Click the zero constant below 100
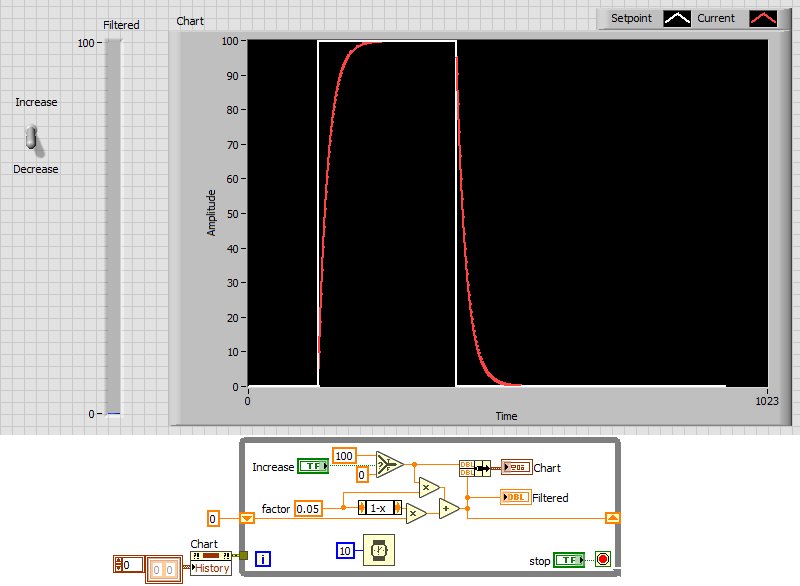The image size is (800, 586). [x=362, y=475]
